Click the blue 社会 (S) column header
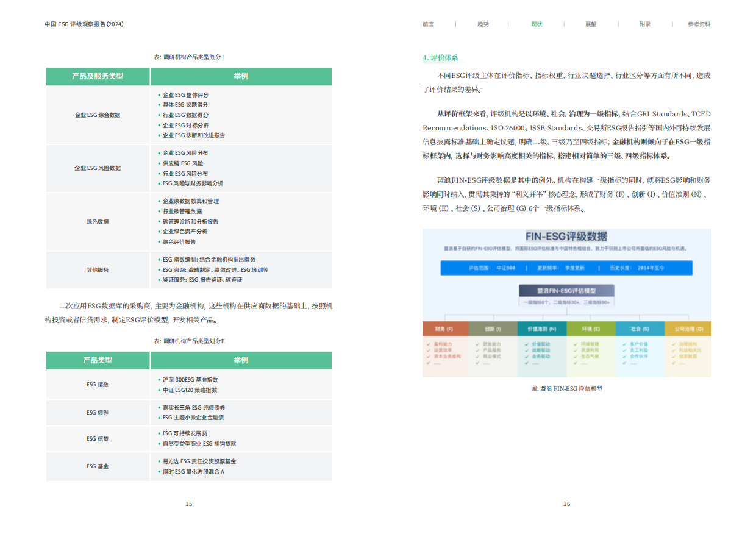Viewport: 756px width, 534px height. coord(640,329)
